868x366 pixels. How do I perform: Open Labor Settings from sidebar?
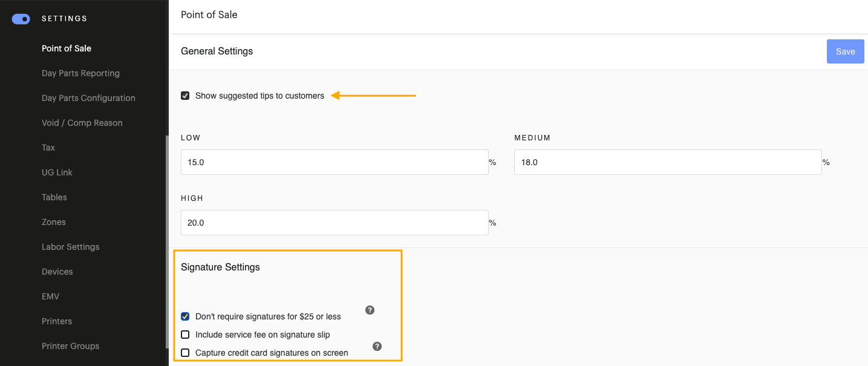70,247
